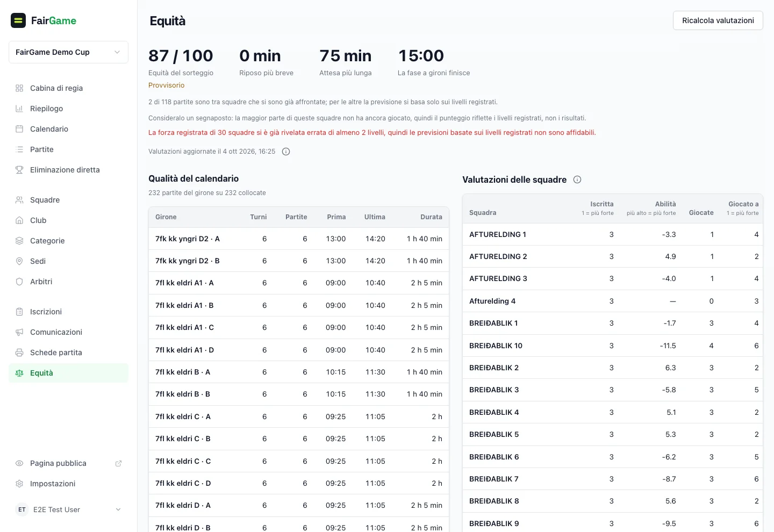The image size is (774, 532).
Task: Click the FairGame logo icon
Action: pyautogui.click(x=18, y=20)
